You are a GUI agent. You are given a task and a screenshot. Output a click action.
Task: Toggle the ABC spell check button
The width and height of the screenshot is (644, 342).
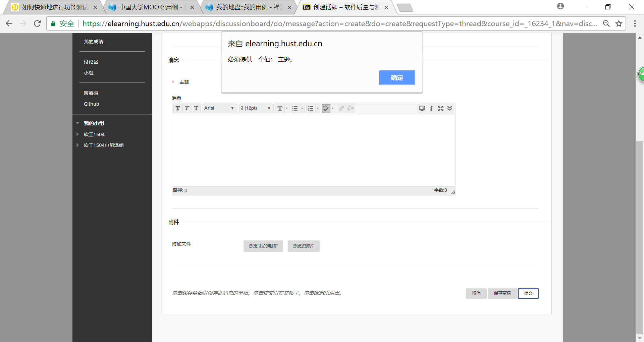pyautogui.click(x=326, y=108)
